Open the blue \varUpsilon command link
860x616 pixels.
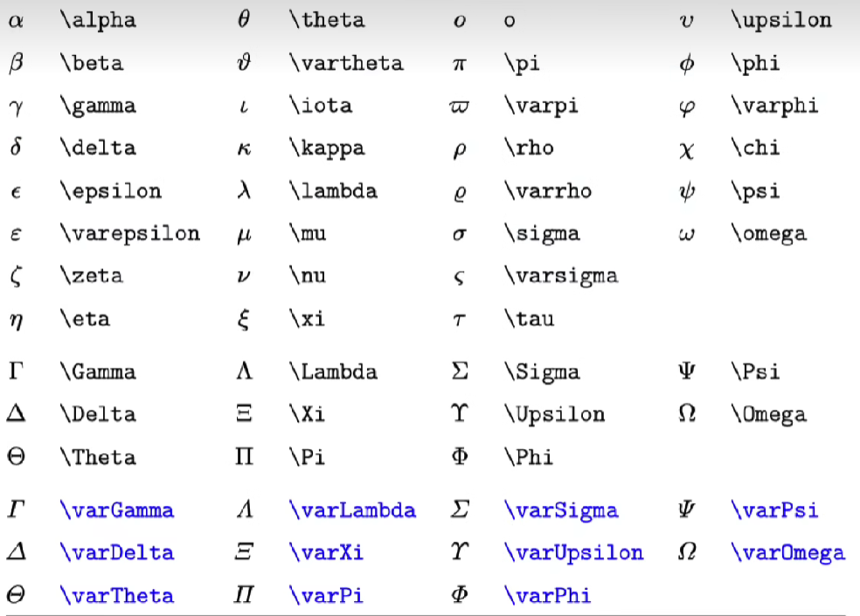(573, 553)
